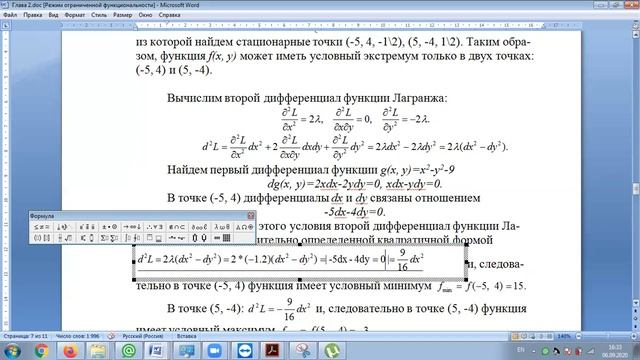Viewport: 640px width, 360px height.
Task: Click the line dg(x, y)=2xdx-2ydy=0
Action: pos(354,184)
